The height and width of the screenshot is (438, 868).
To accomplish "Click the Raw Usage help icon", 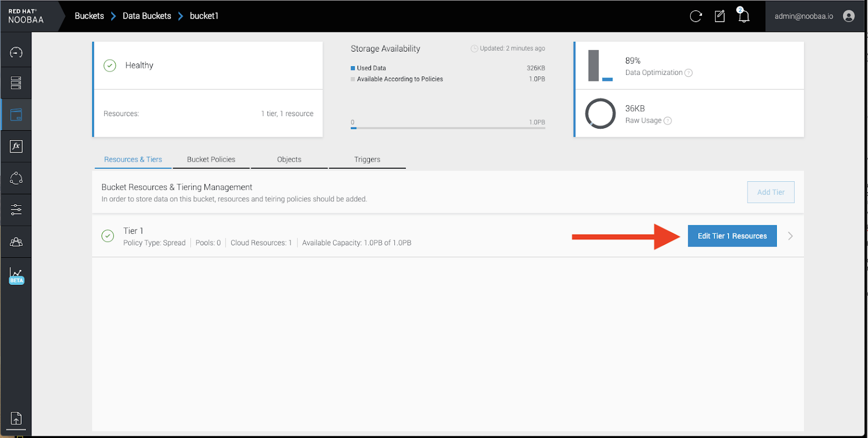I will pyautogui.click(x=668, y=121).
